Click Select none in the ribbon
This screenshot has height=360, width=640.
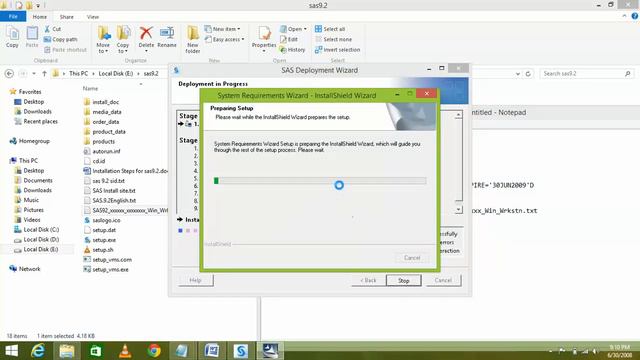tap(333, 40)
